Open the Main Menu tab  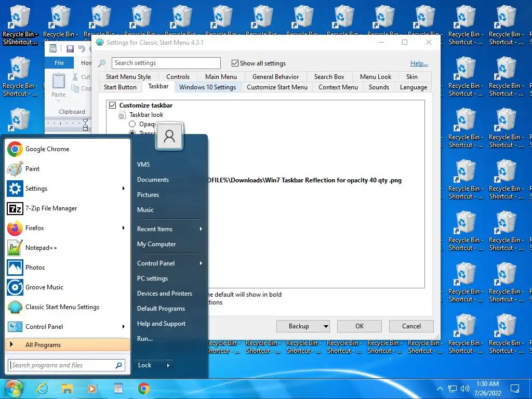pos(221,77)
